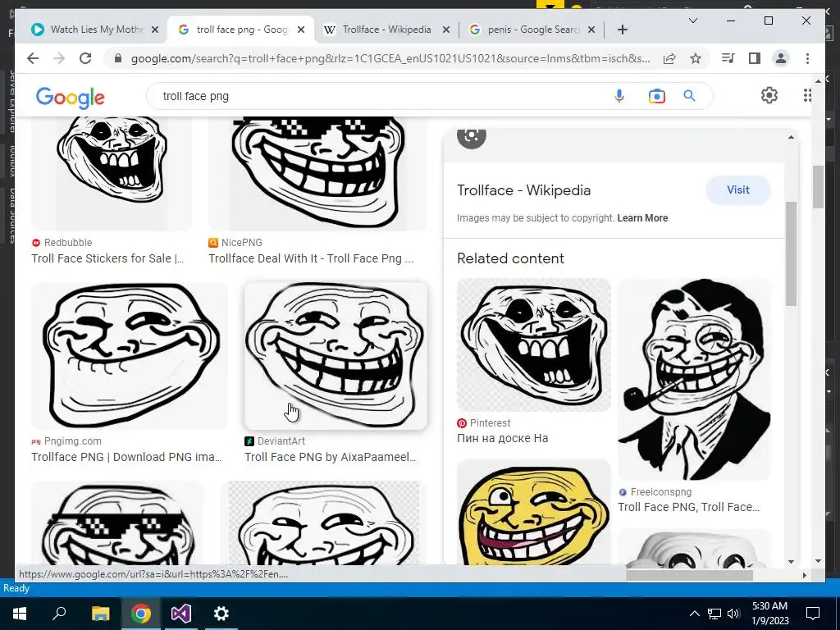View site information via the lock icon
This screenshot has height=630, width=840.
[x=118, y=58]
